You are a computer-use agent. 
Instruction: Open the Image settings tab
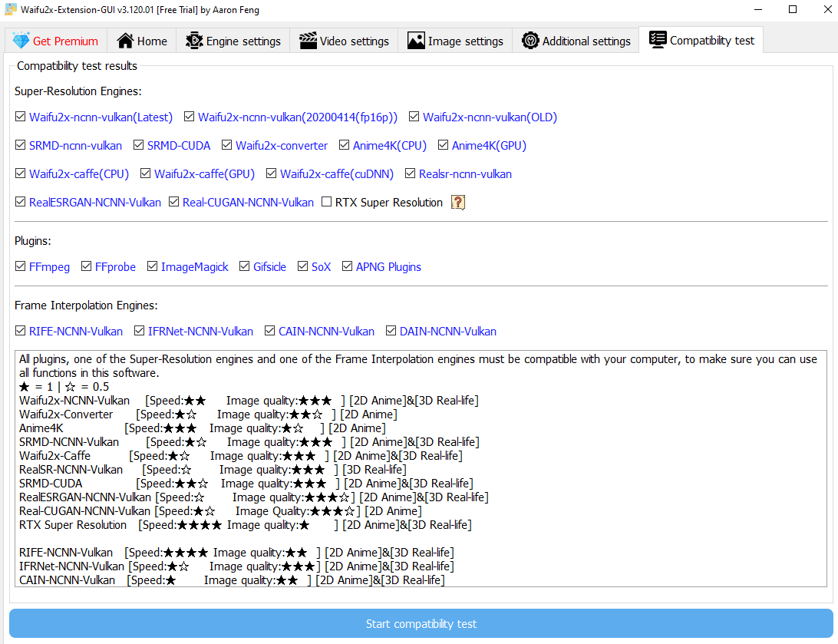(455, 41)
